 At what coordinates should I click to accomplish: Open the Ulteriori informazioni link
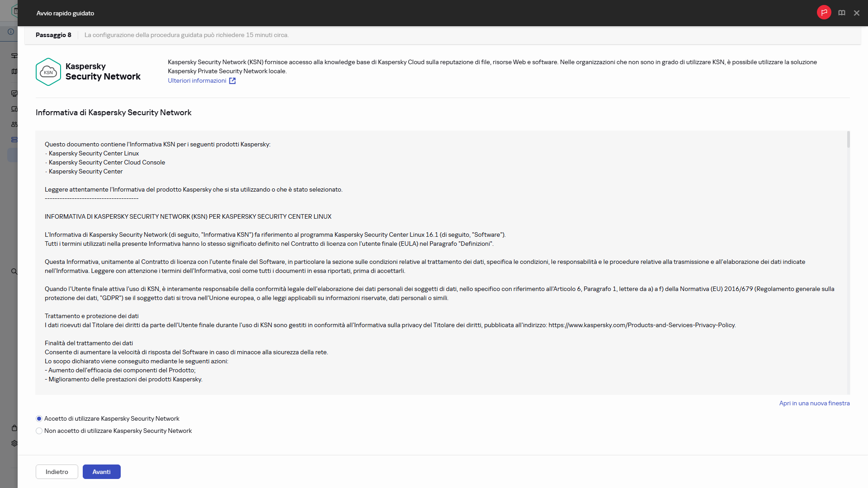pos(197,81)
